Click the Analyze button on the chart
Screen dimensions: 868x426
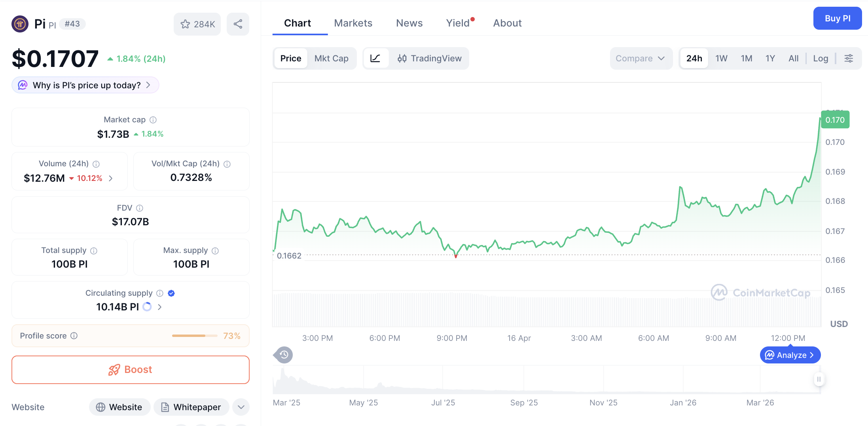coord(790,355)
